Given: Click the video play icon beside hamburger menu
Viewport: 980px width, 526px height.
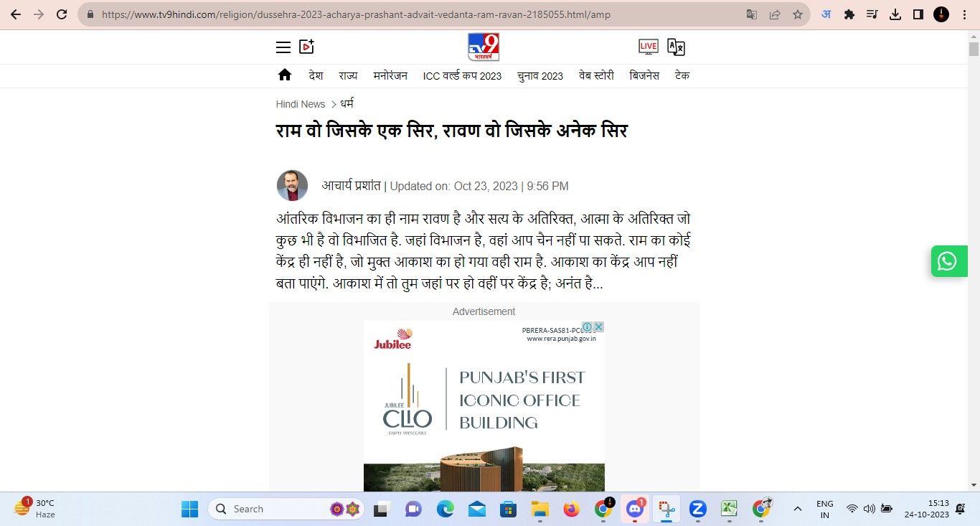Looking at the screenshot, I should tap(306, 47).
